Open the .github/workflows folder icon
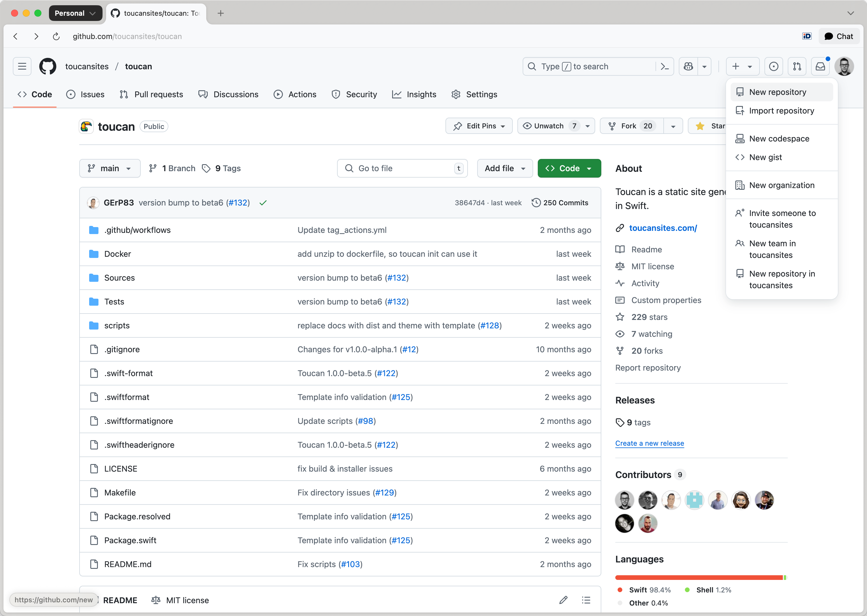The height and width of the screenshot is (616, 867). pos(94,230)
